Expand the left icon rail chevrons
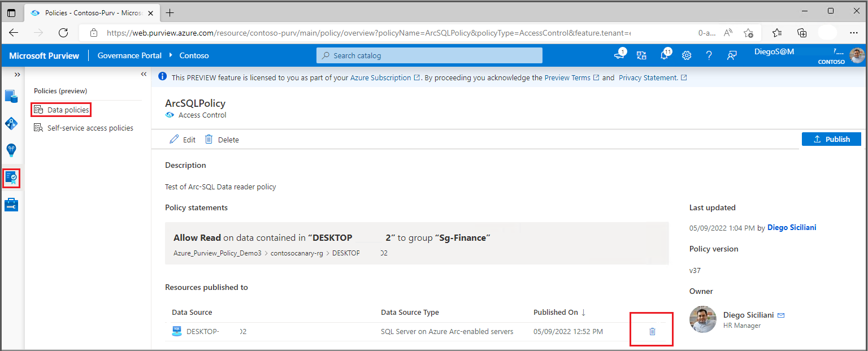The image size is (868, 351). point(17,74)
